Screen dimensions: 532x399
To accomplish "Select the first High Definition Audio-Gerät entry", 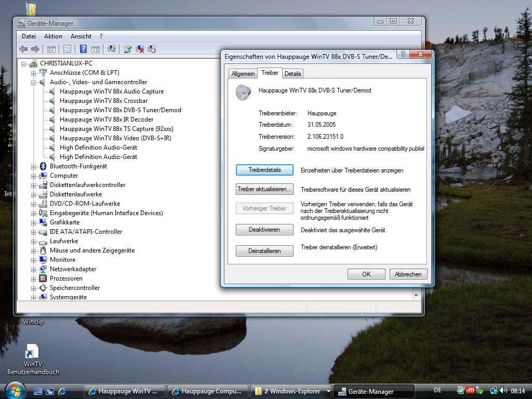I will click(x=98, y=147).
